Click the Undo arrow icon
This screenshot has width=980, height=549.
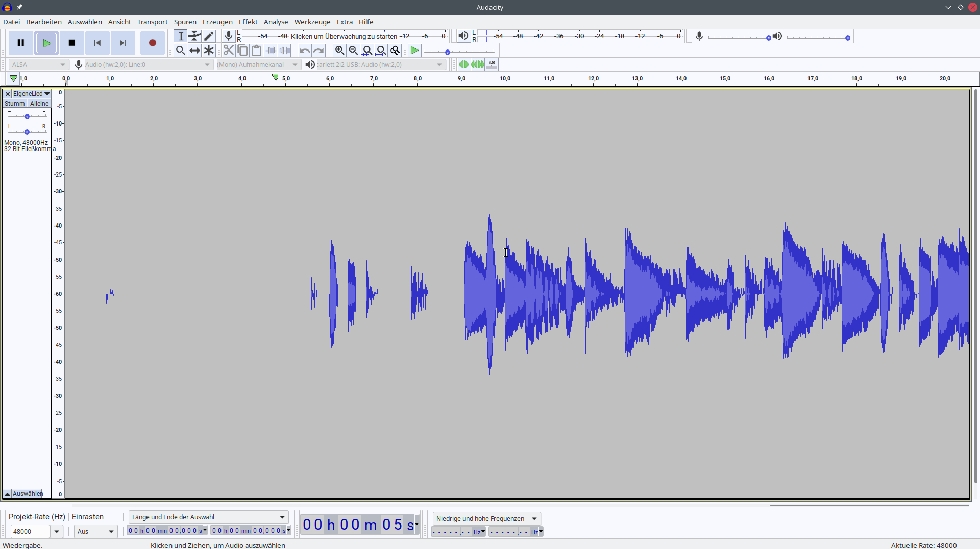[304, 50]
